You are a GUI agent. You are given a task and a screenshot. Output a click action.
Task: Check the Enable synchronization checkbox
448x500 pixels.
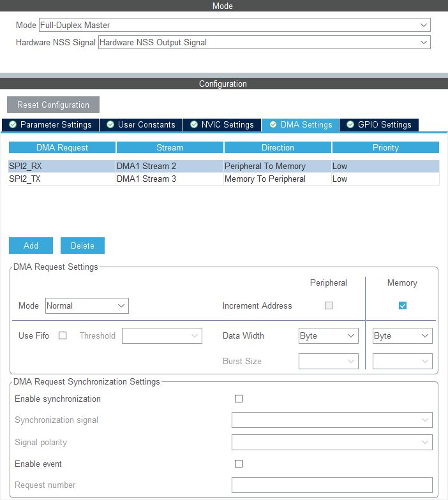(x=239, y=399)
